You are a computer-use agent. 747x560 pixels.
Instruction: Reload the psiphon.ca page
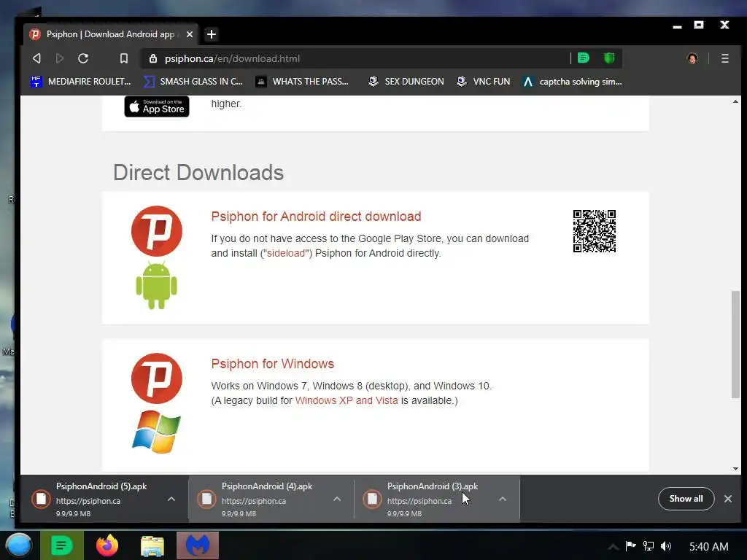(83, 58)
